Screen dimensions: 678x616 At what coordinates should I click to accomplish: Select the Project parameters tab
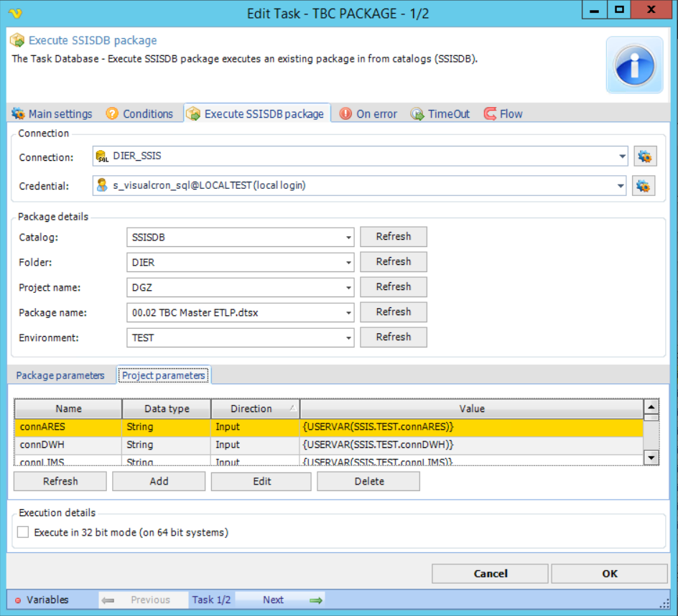click(x=164, y=375)
